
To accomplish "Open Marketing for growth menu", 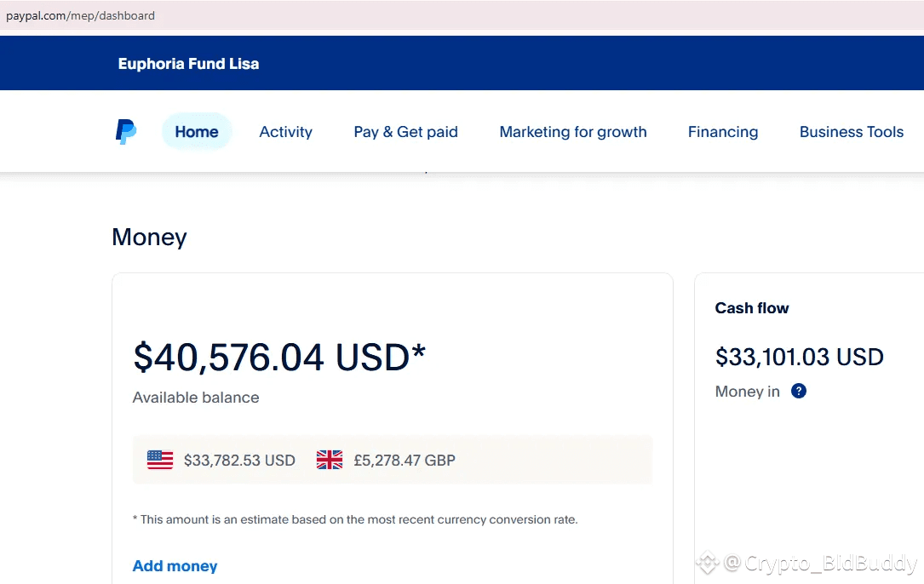I will tap(573, 132).
